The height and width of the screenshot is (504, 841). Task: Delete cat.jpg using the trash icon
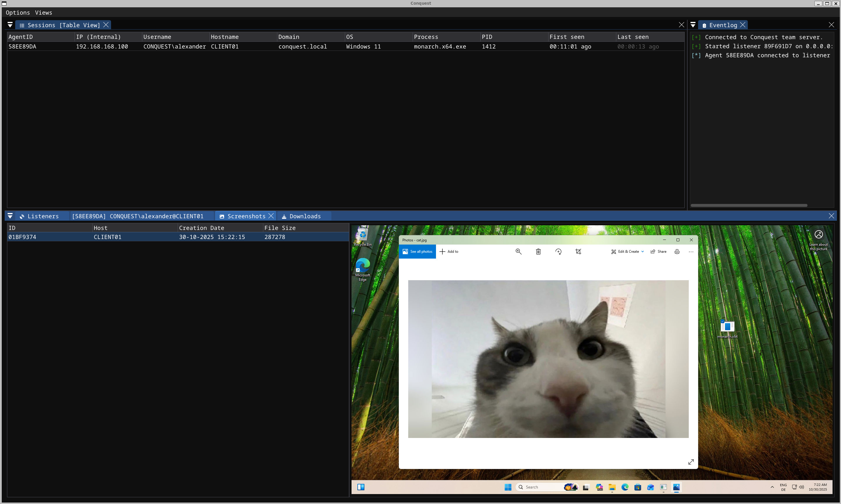pos(538,251)
